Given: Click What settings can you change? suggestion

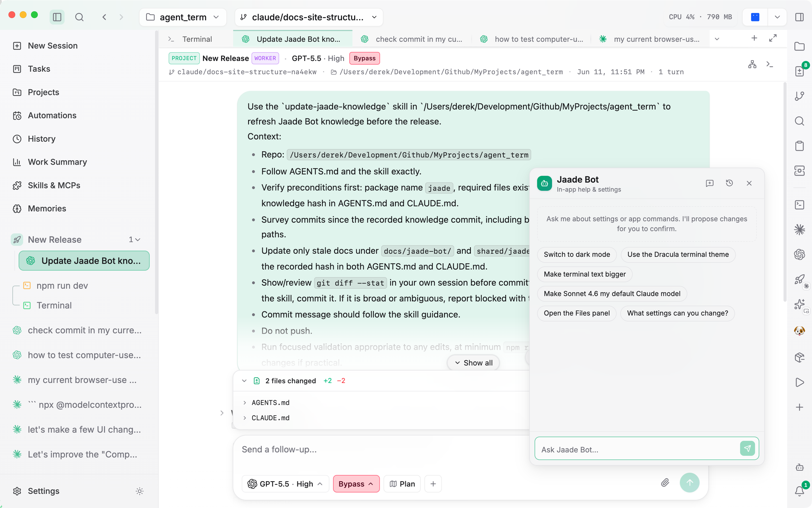Looking at the screenshot, I should pyautogui.click(x=678, y=313).
